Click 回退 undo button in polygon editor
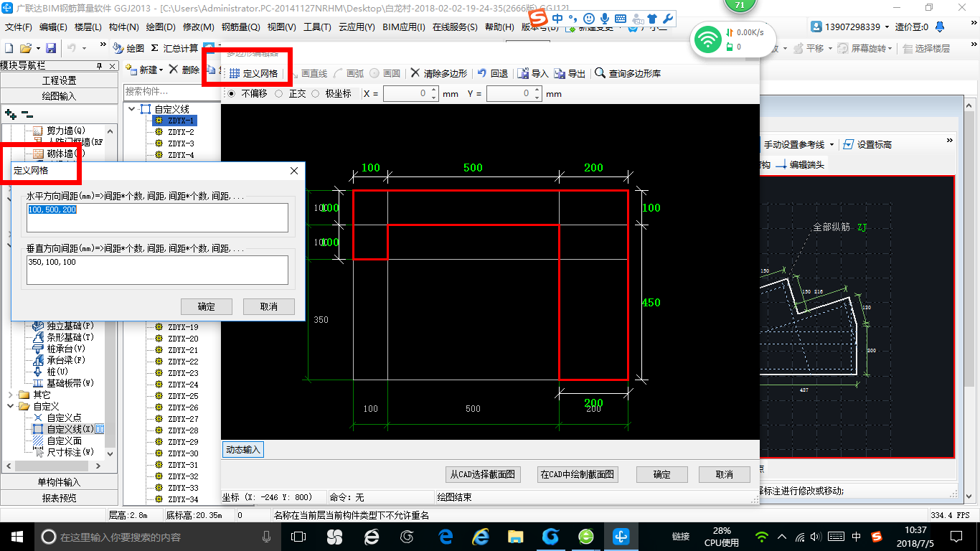The width and height of the screenshot is (980, 551). [492, 73]
